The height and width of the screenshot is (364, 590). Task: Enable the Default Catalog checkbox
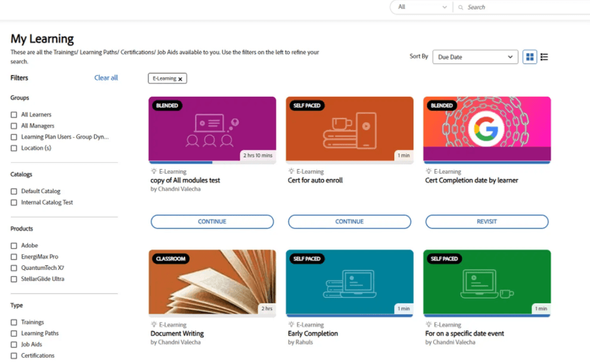(14, 192)
